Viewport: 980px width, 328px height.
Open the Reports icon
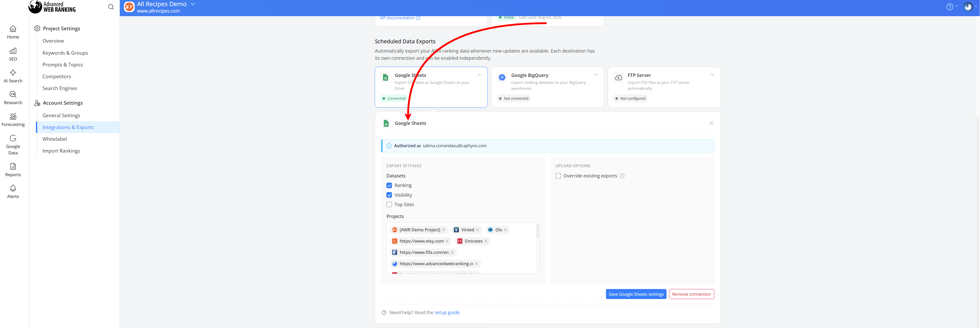click(13, 166)
